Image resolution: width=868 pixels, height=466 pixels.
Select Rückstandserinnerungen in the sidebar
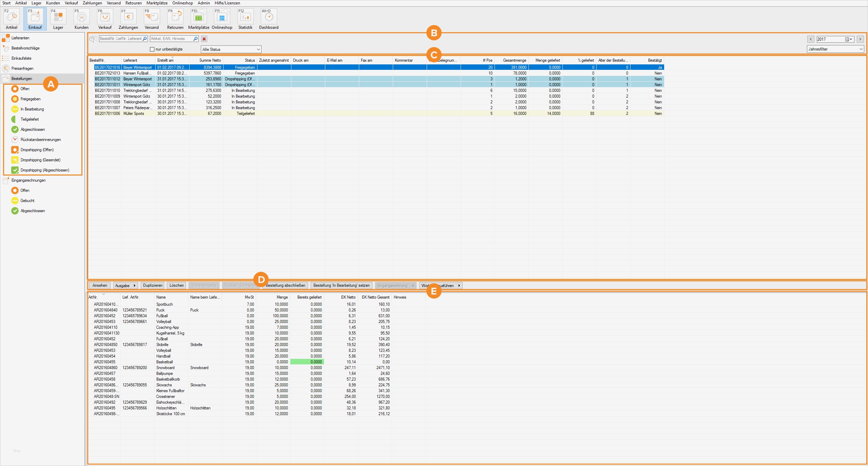click(x=40, y=140)
